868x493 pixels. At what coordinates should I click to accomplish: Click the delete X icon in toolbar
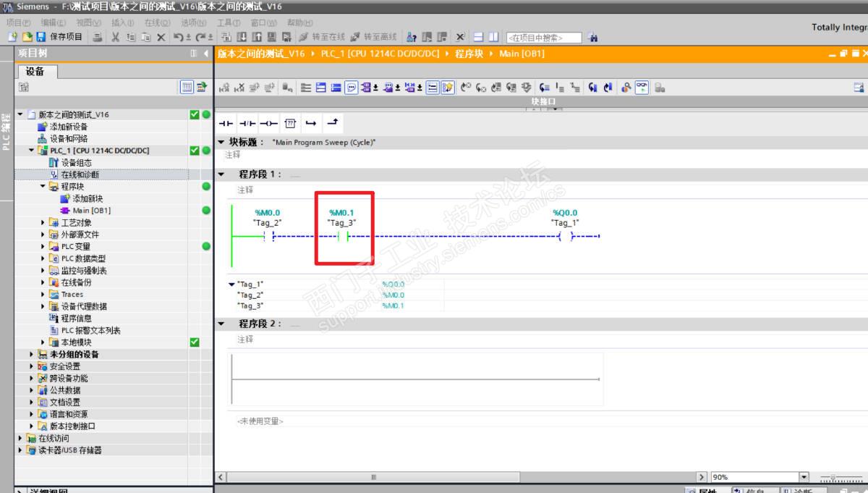click(161, 37)
